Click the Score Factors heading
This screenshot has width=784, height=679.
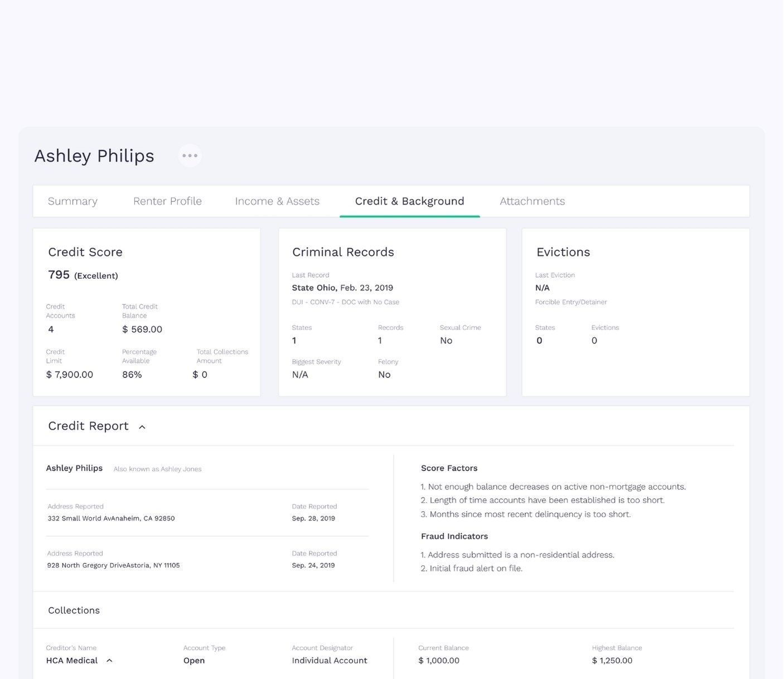449,468
